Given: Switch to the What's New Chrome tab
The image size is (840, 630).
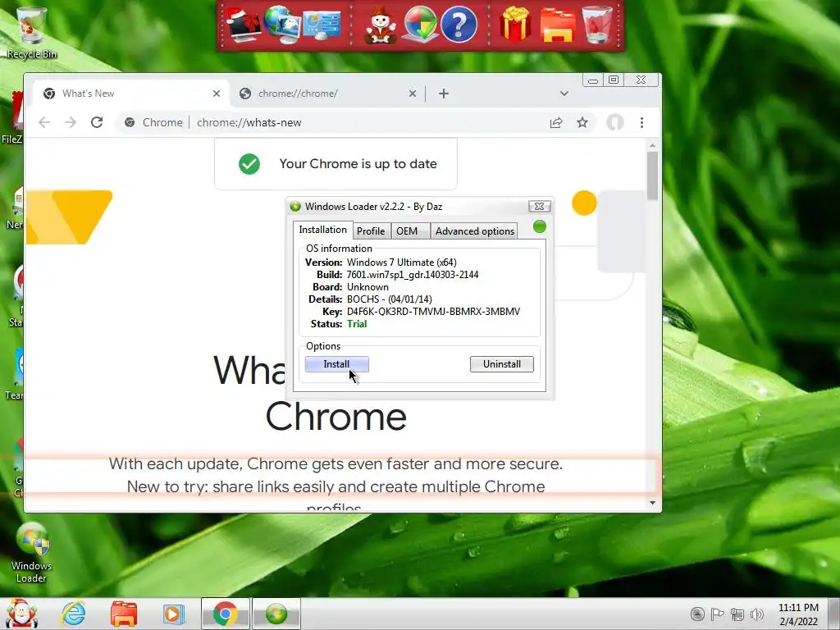Looking at the screenshot, I should click(x=131, y=94).
